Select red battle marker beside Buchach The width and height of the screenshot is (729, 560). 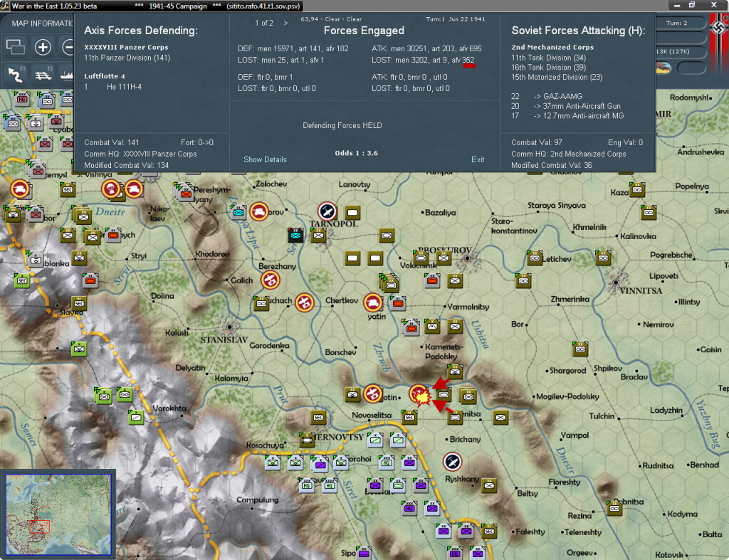pyautogui.click(x=305, y=303)
